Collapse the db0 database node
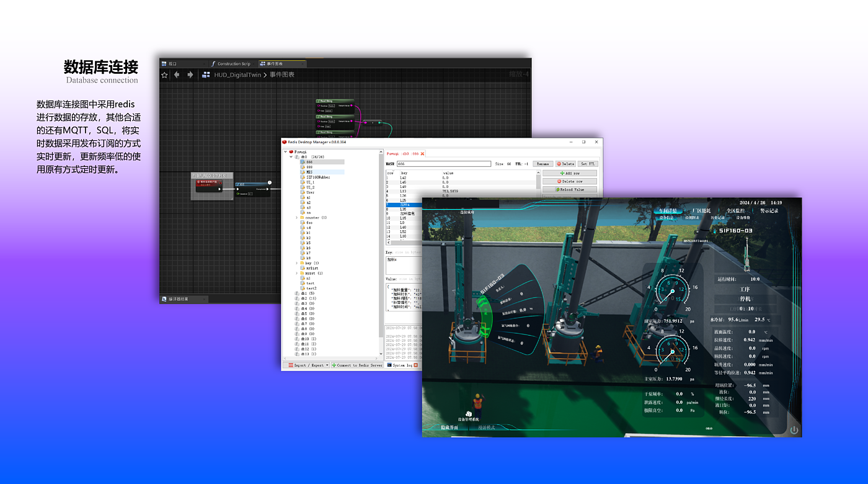Viewport: 868px width, 484px height. 291,157
